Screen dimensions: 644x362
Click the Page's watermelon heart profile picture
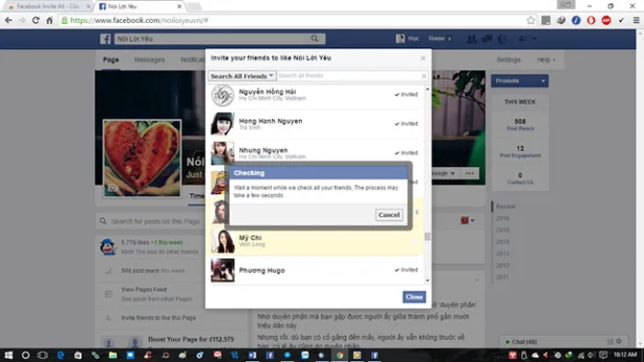pos(142,158)
